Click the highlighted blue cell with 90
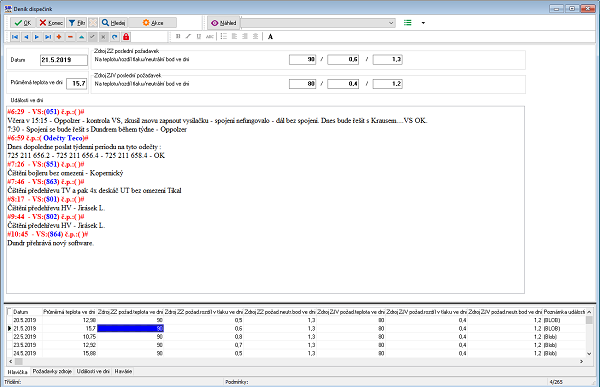Screen dimensions: 600x387 click(x=130, y=328)
